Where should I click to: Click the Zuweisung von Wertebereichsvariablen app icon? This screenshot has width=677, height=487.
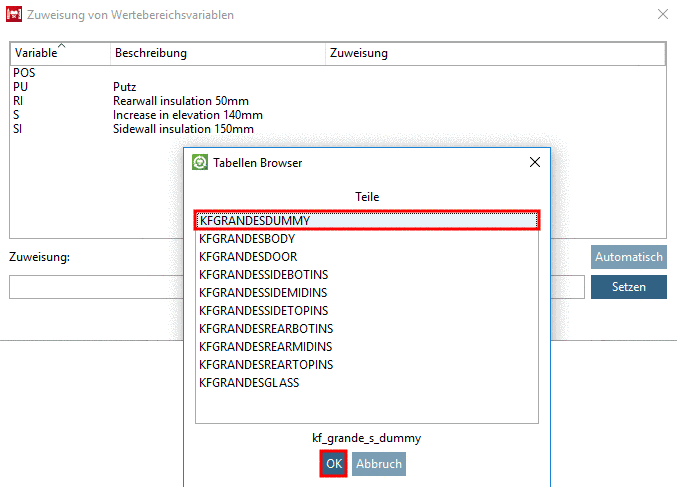tap(14, 14)
